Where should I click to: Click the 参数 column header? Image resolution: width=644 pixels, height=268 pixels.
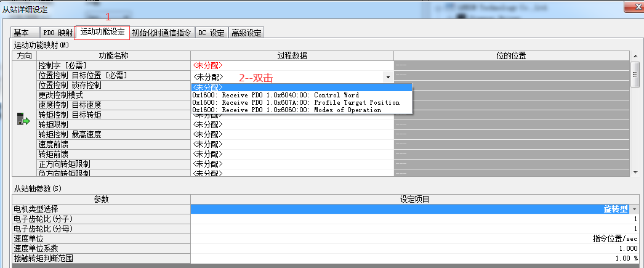click(102, 200)
